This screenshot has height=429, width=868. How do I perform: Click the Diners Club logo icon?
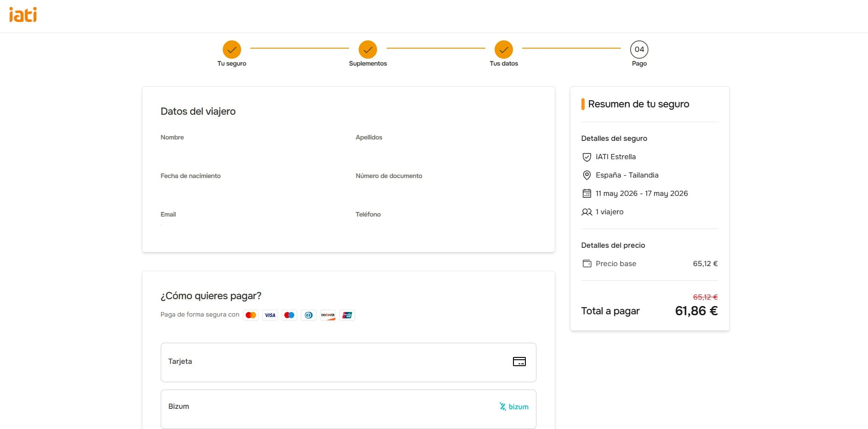pyautogui.click(x=309, y=315)
